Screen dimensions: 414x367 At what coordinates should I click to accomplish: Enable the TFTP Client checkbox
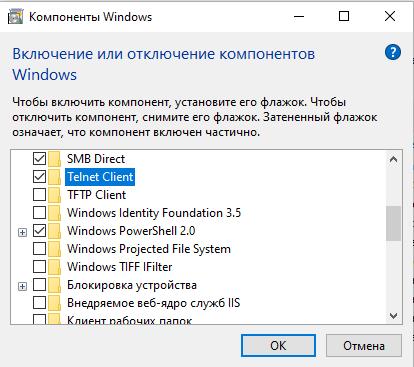pos(39,195)
